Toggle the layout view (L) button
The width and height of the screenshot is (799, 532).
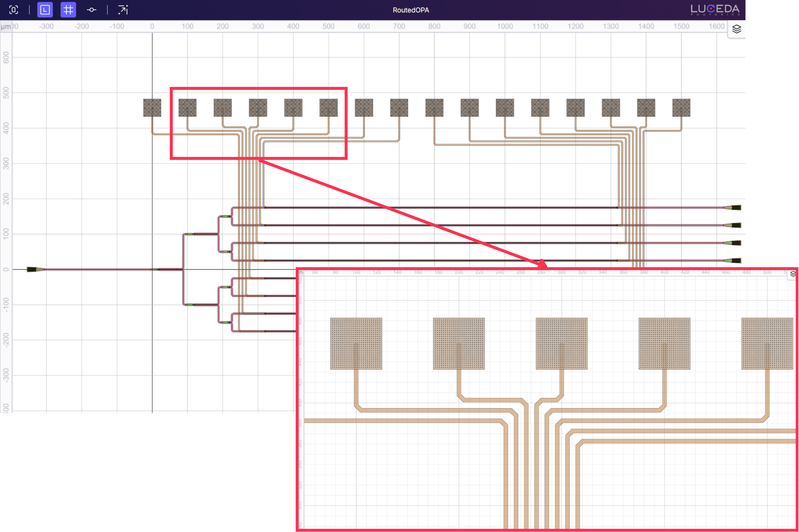[45, 10]
